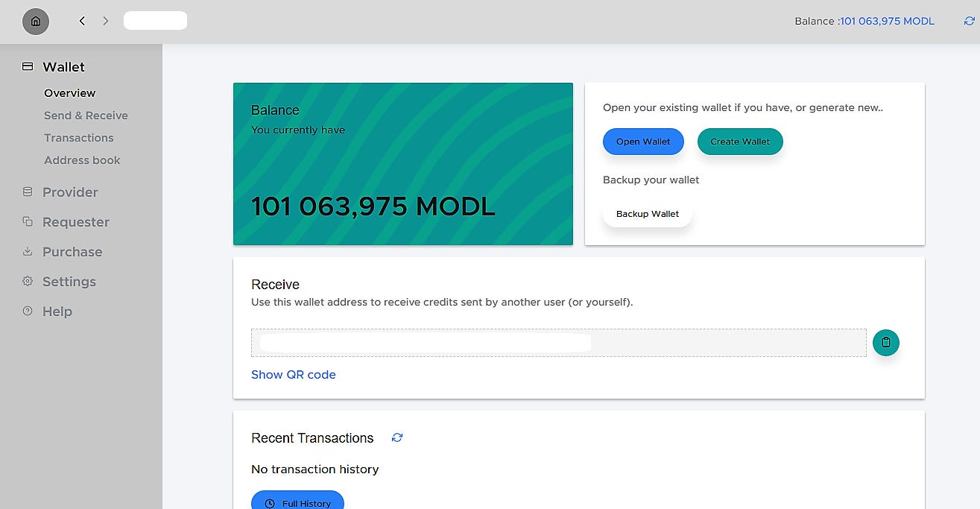
Task: Click the Purchase download-style icon
Action: pos(26,251)
